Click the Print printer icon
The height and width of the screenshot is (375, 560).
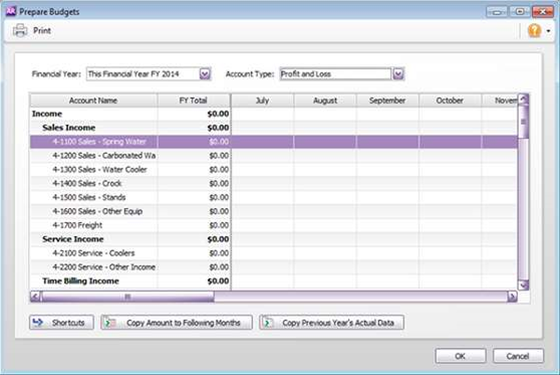pyautogui.click(x=20, y=30)
